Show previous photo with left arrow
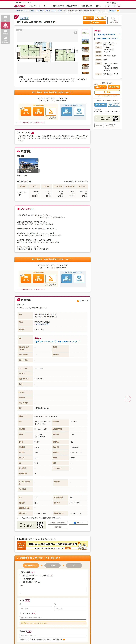This screenshot has width=136, height=644. 17,49
